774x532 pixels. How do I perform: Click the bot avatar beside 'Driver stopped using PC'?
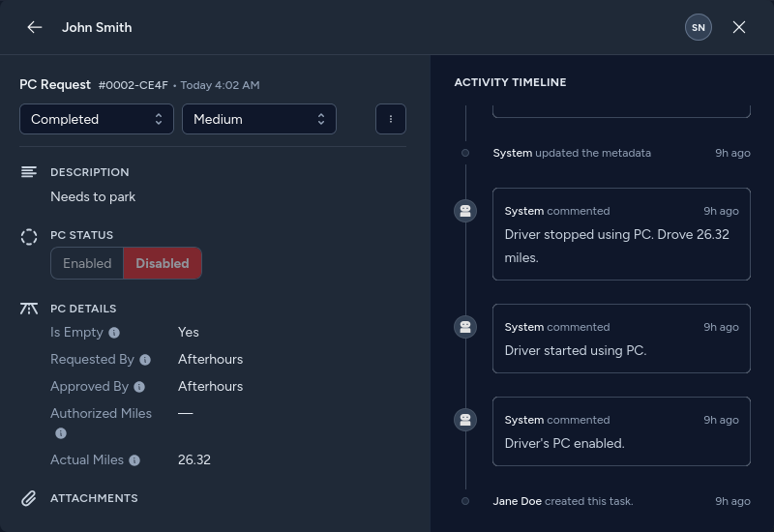(465, 211)
